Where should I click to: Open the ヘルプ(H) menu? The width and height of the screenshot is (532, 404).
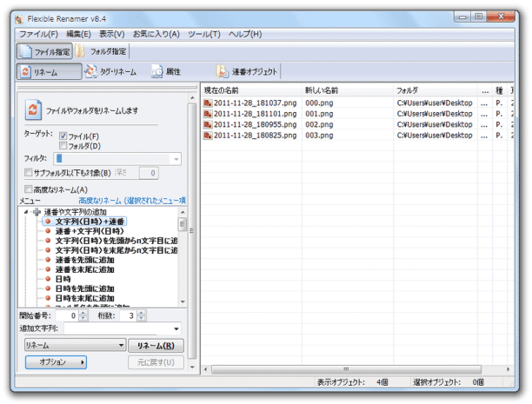pos(245,34)
